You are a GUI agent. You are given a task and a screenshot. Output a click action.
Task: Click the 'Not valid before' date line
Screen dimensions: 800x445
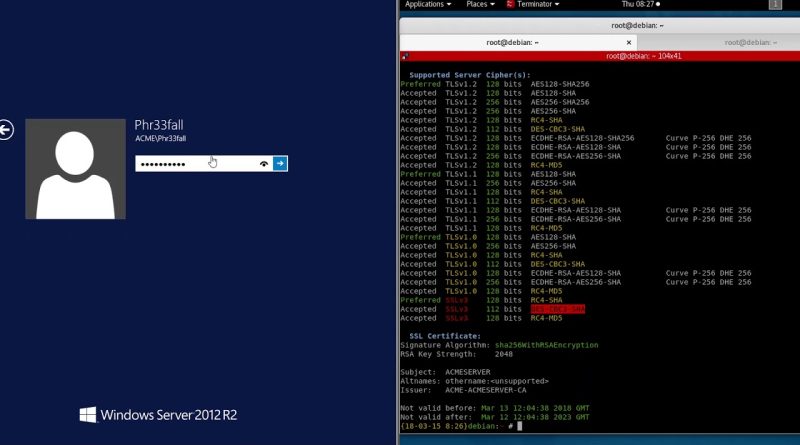[495, 408]
